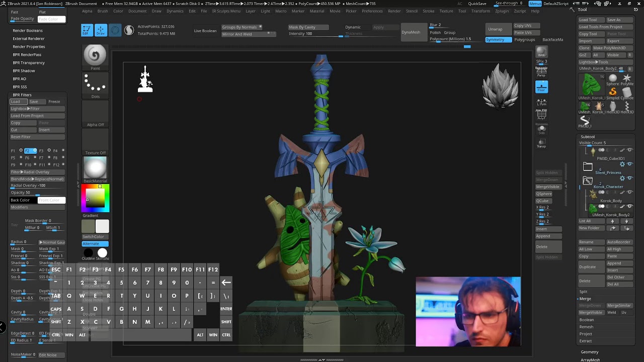
Task: Open Korok_Character folder settings gear
Action: tap(622, 178)
